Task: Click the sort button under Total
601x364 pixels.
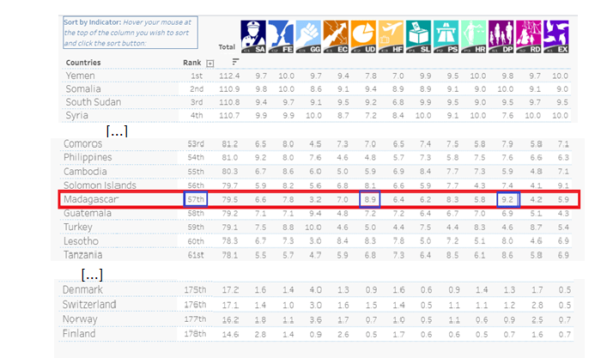Action: click(x=234, y=63)
